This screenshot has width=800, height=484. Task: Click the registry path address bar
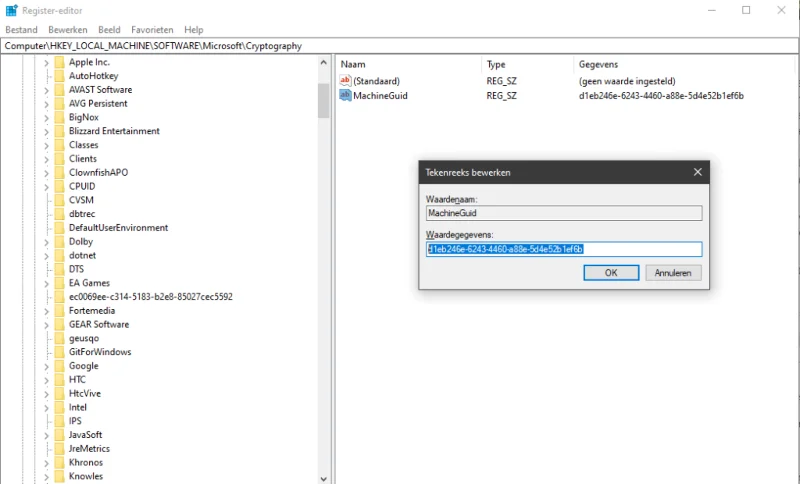(399, 46)
